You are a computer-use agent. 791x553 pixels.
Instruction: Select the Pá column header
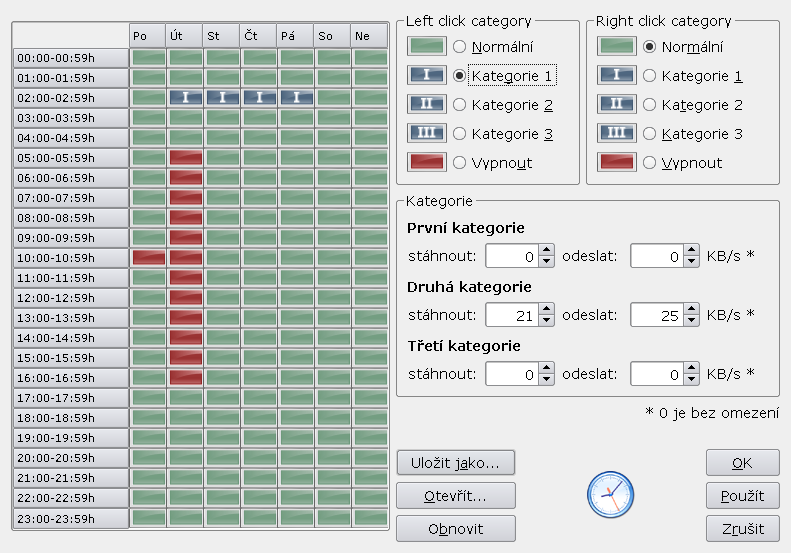coord(295,36)
